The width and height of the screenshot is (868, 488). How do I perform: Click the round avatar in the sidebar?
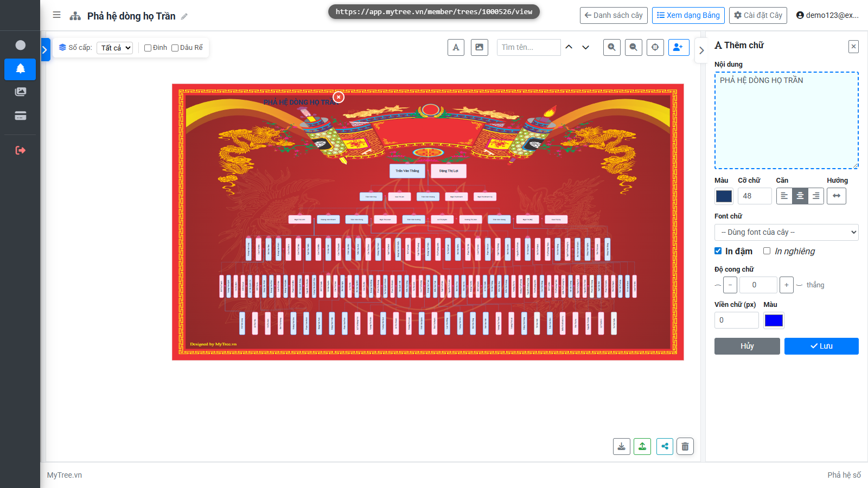20,45
